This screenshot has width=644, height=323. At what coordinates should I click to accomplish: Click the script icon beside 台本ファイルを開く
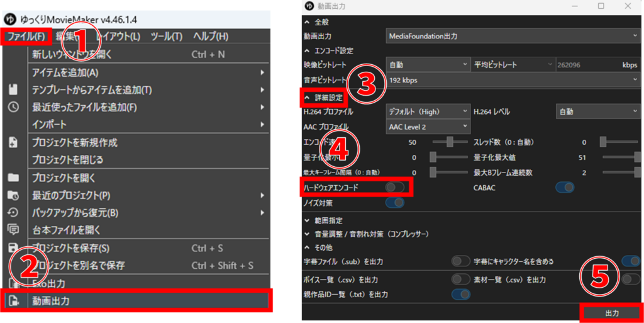coord(13,230)
